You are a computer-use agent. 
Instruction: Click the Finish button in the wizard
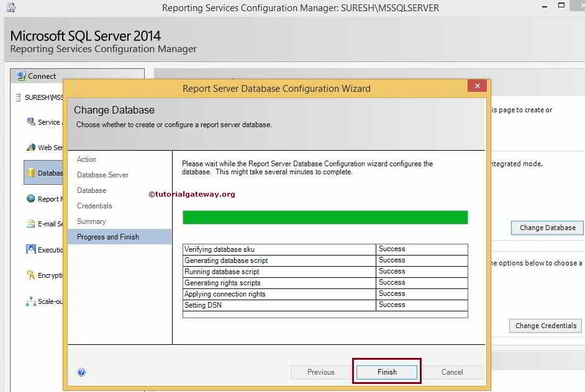[x=386, y=372]
